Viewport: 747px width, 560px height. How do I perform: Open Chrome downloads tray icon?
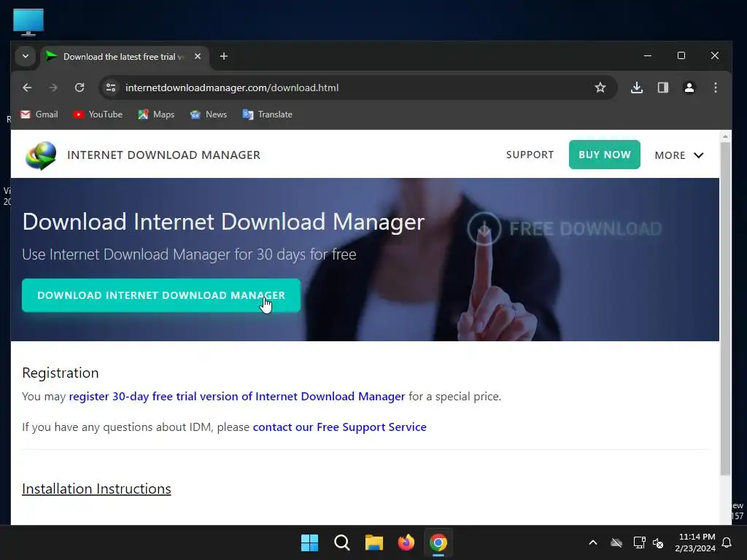[x=636, y=87]
